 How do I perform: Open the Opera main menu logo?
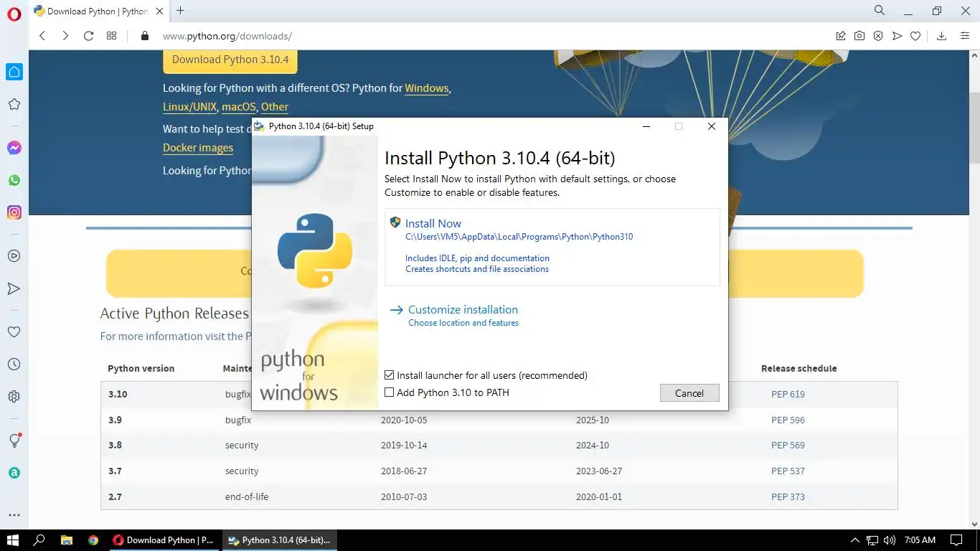point(14,14)
